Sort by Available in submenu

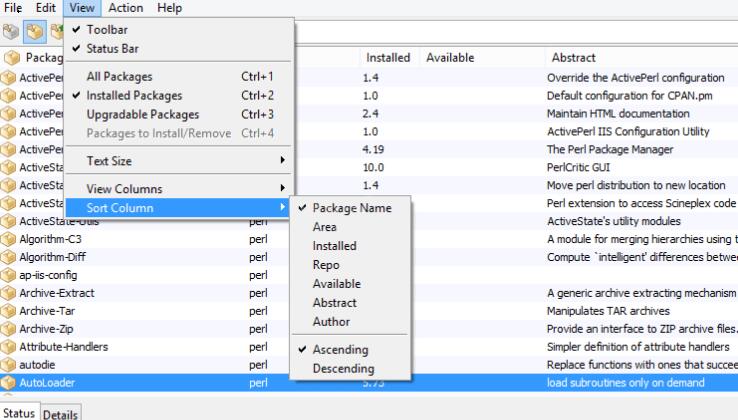point(350,284)
